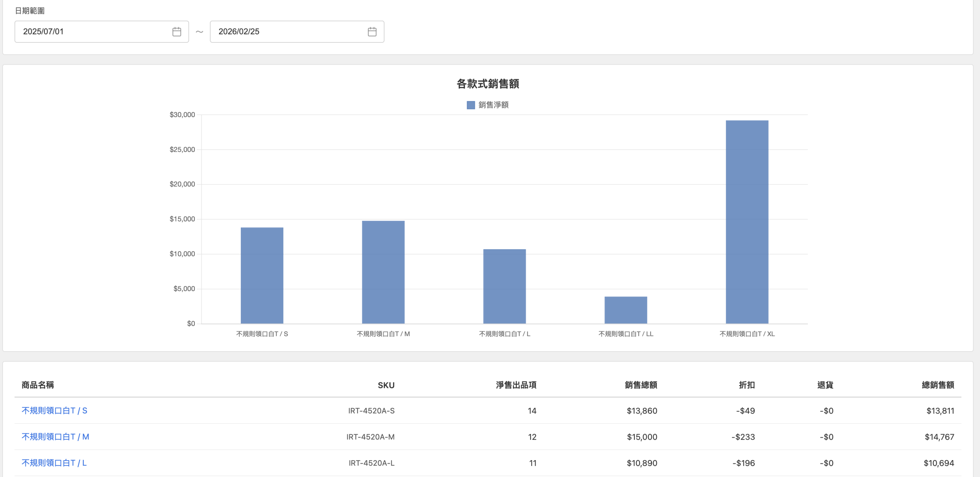Screen dimensions: 980x477
Task: Click the 不規則領口白T / LL bar
Action: (x=626, y=310)
